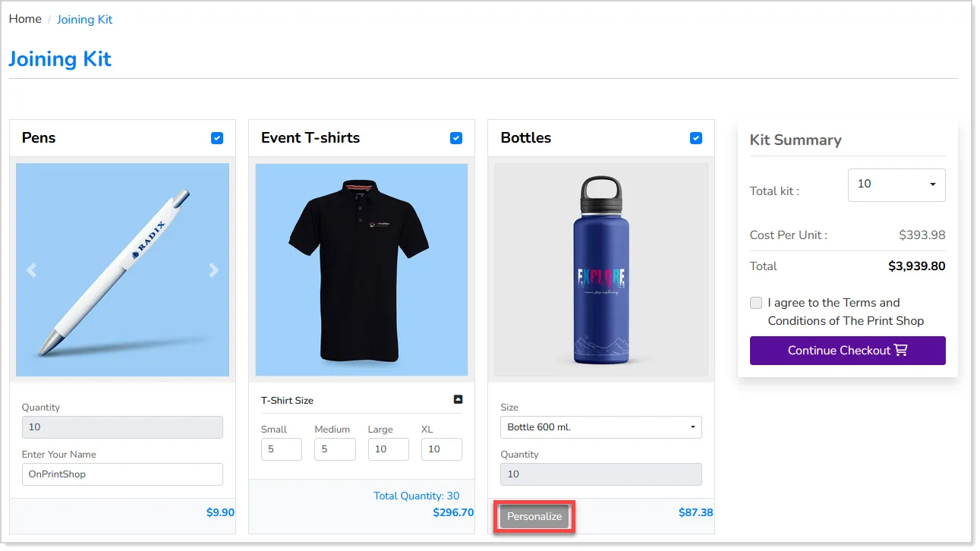
Task: Click the Enter Your Name field
Action: click(122, 474)
